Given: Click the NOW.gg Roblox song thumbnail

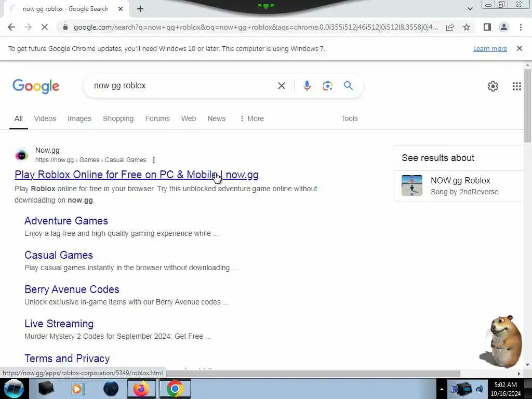Looking at the screenshot, I should (x=411, y=185).
